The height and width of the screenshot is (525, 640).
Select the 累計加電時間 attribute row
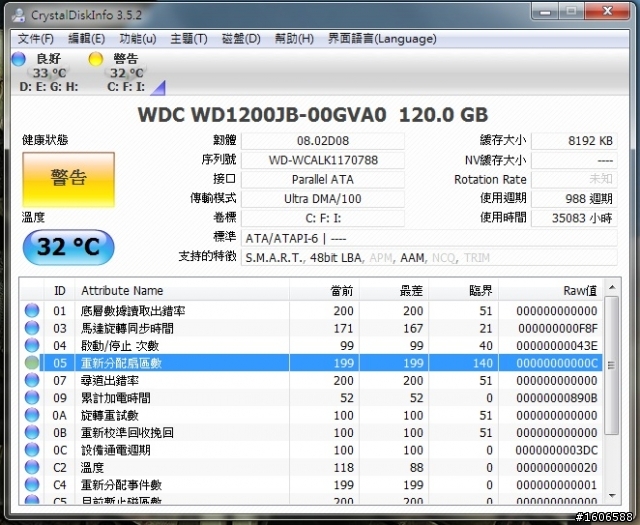click(x=311, y=398)
